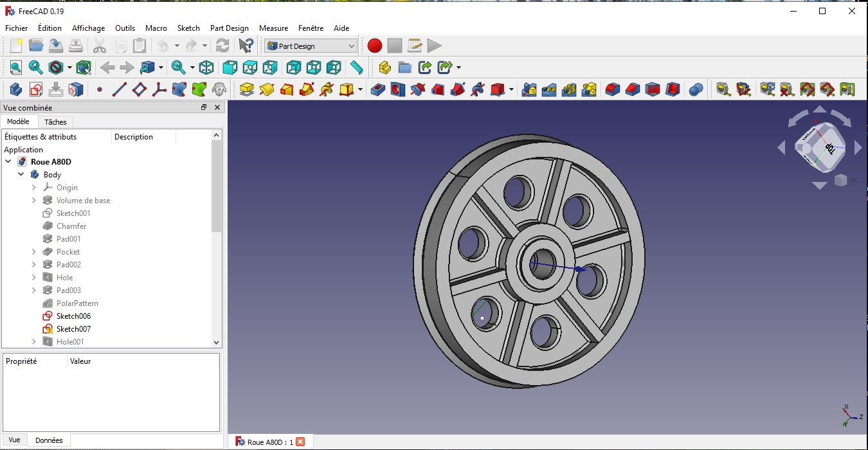Open the Affichage menu
868x450 pixels.
88,28
